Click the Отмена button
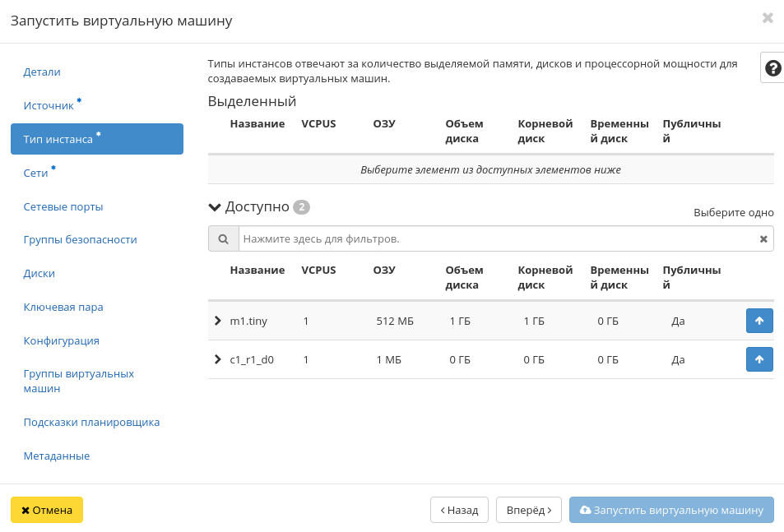Screen dimensions: 784x532 [47, 510]
